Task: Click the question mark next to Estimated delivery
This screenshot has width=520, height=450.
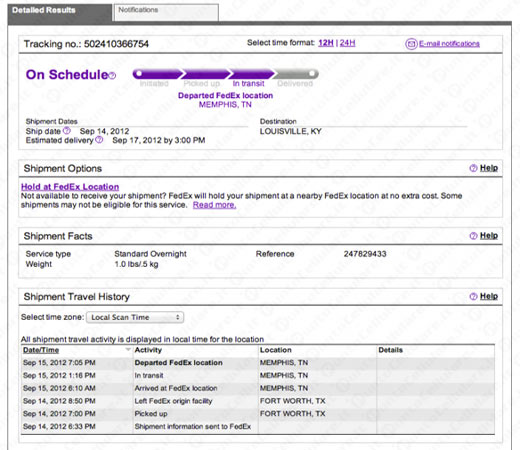Action: [x=99, y=140]
